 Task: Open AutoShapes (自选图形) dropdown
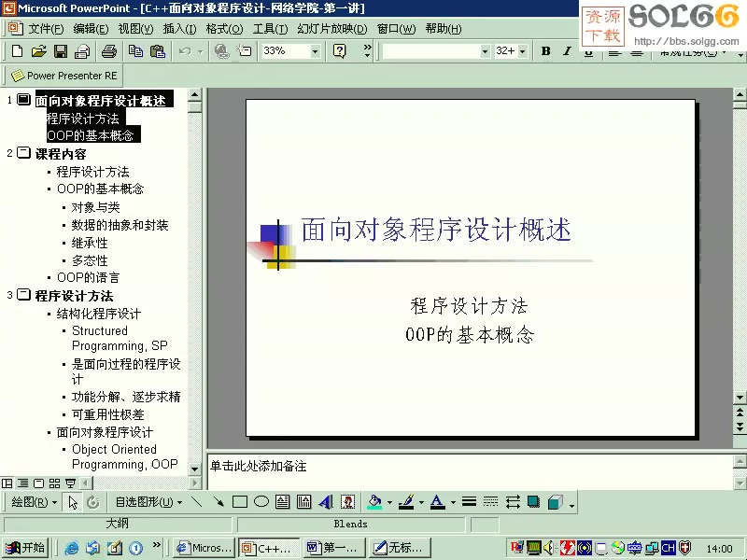[148, 502]
